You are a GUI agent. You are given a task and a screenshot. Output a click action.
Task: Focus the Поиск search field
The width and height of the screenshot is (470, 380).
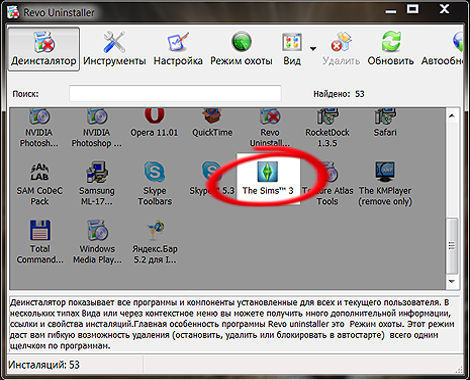(175, 93)
